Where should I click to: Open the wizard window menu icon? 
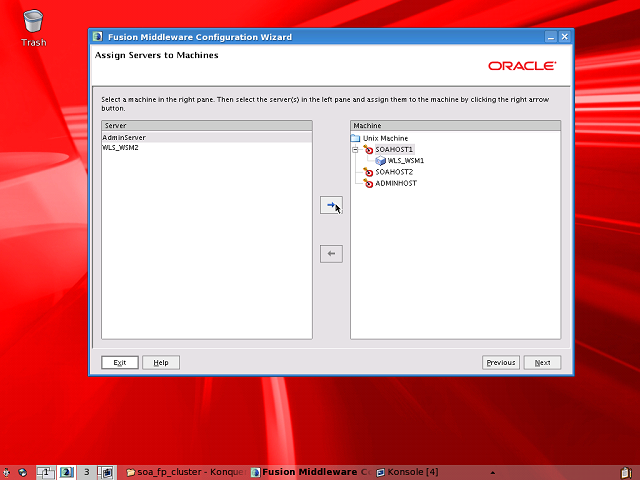click(97, 37)
